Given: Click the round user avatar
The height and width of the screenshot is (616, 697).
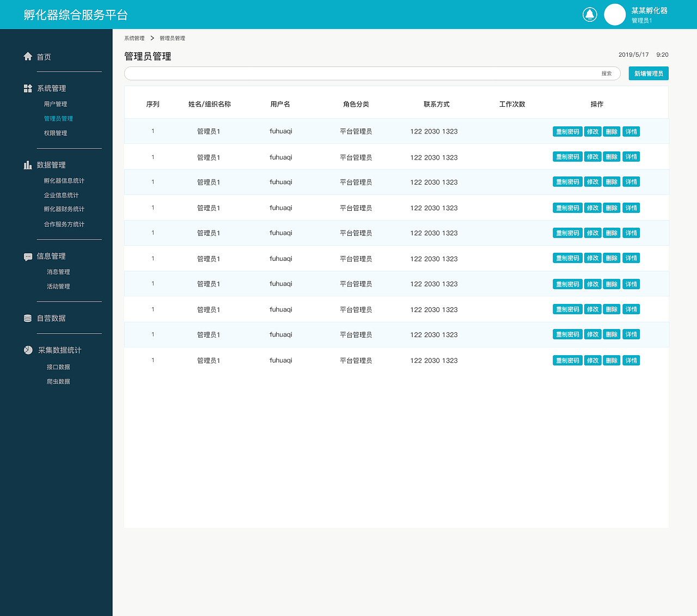Looking at the screenshot, I should (x=615, y=15).
